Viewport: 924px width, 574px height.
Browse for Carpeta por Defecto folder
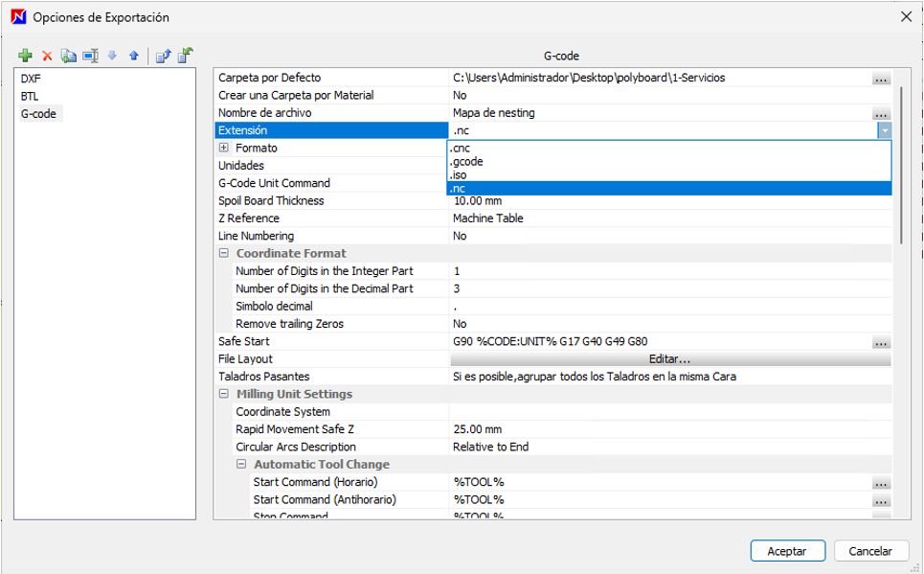pos(881,79)
